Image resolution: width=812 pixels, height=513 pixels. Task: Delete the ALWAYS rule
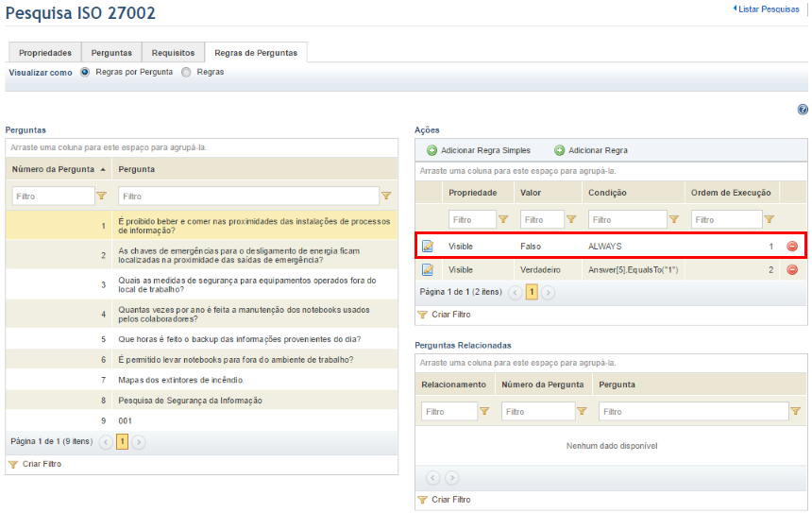point(792,247)
